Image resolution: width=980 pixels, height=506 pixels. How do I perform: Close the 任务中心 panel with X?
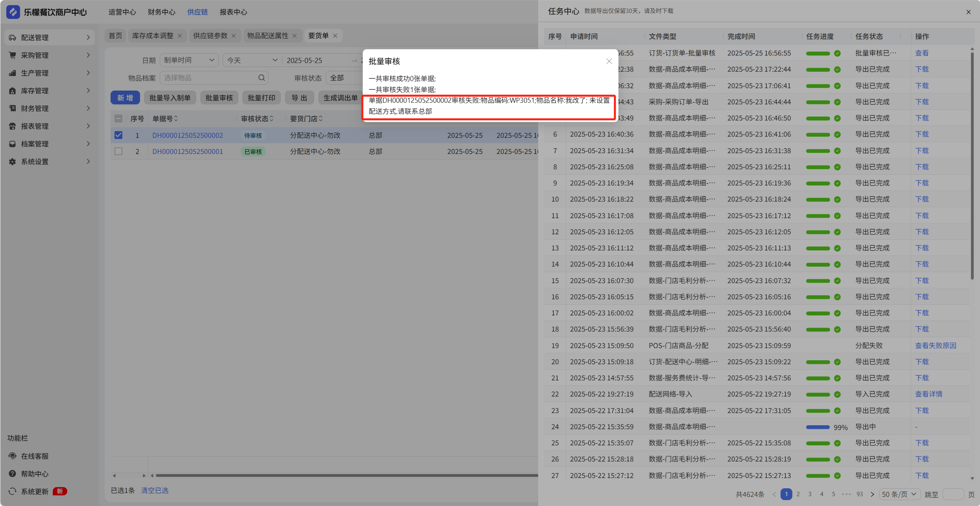969,12
